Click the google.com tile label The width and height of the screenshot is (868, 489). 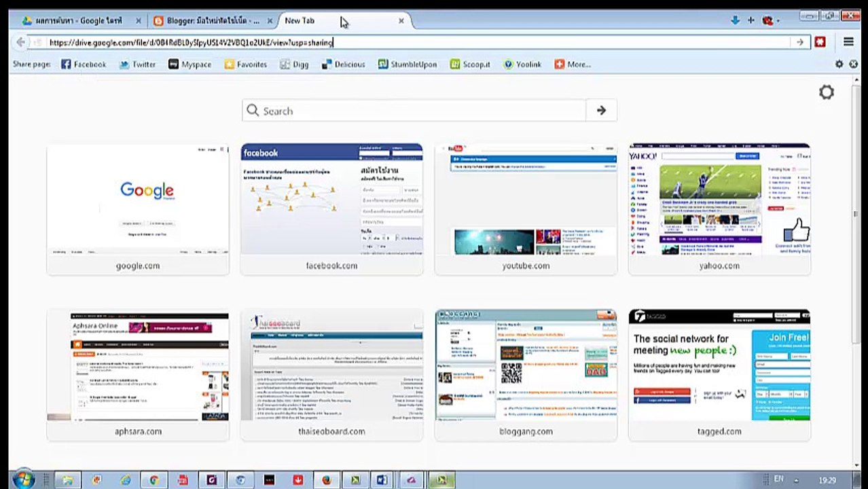138,266
